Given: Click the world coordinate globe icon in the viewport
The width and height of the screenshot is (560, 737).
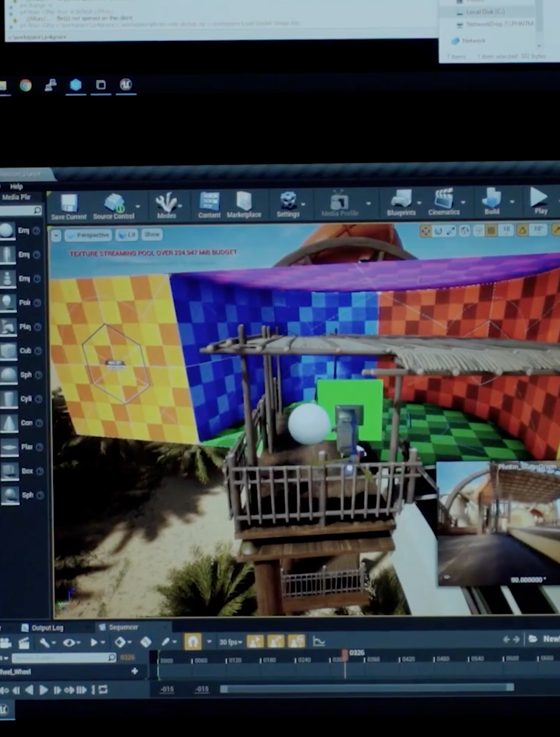Looking at the screenshot, I should (x=465, y=231).
